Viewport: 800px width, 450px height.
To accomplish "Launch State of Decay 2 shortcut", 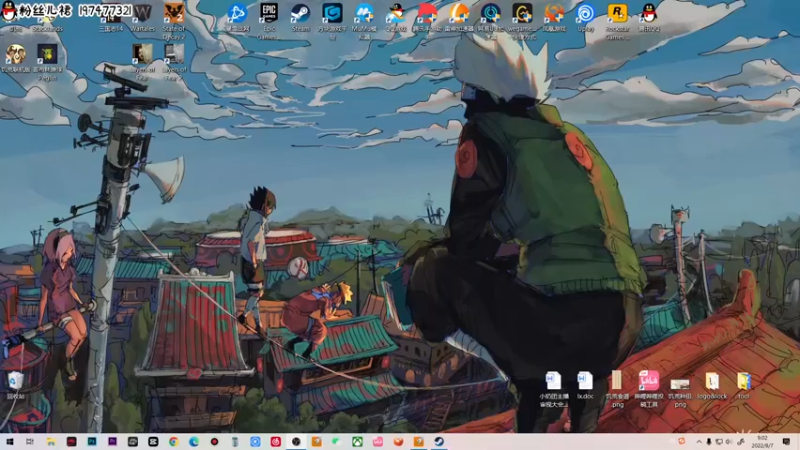I will click(x=173, y=20).
